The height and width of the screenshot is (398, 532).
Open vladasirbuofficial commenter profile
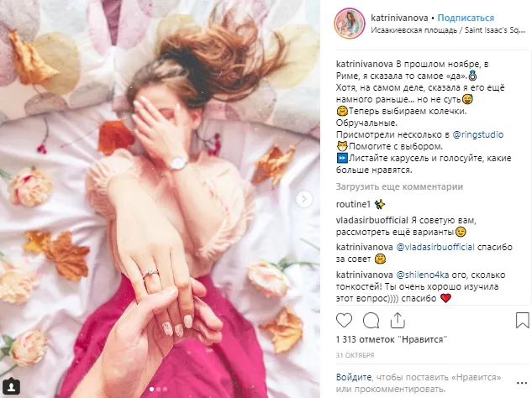371,220
